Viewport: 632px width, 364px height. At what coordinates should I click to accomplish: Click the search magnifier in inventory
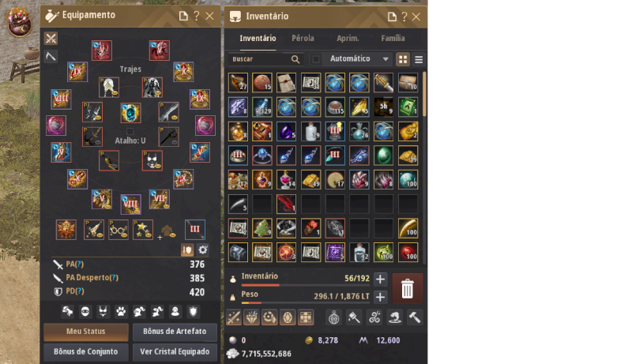(295, 59)
